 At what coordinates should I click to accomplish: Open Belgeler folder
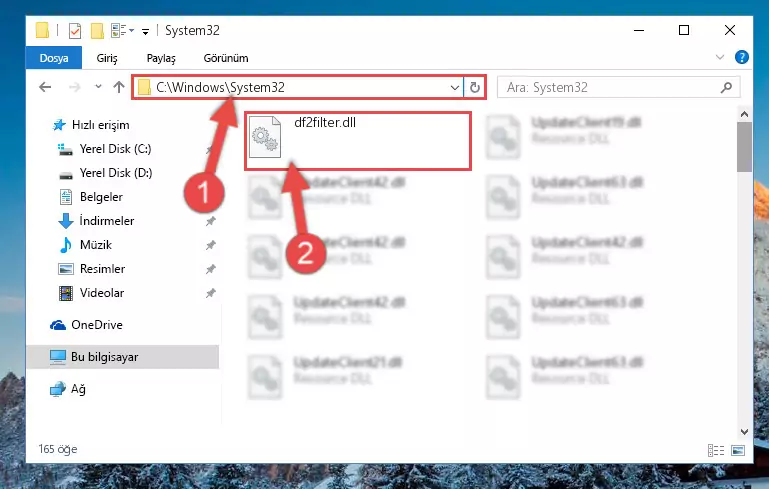[x=101, y=197]
